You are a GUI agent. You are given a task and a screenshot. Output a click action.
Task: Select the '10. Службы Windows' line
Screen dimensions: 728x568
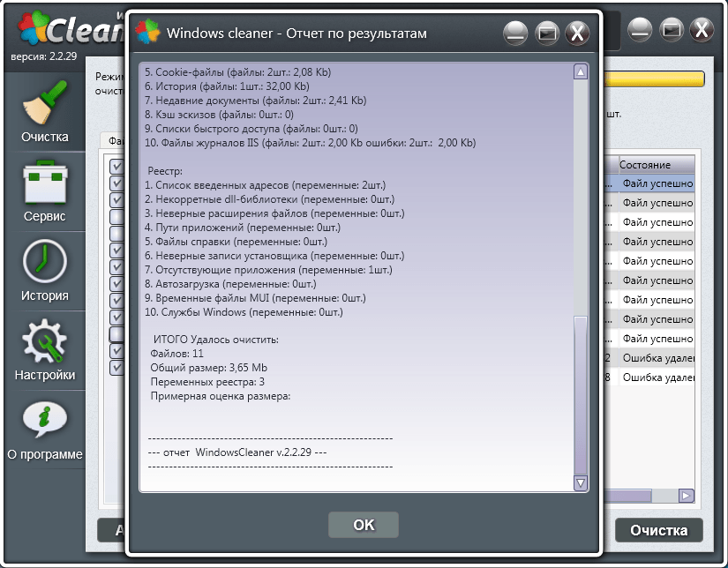[x=244, y=312]
